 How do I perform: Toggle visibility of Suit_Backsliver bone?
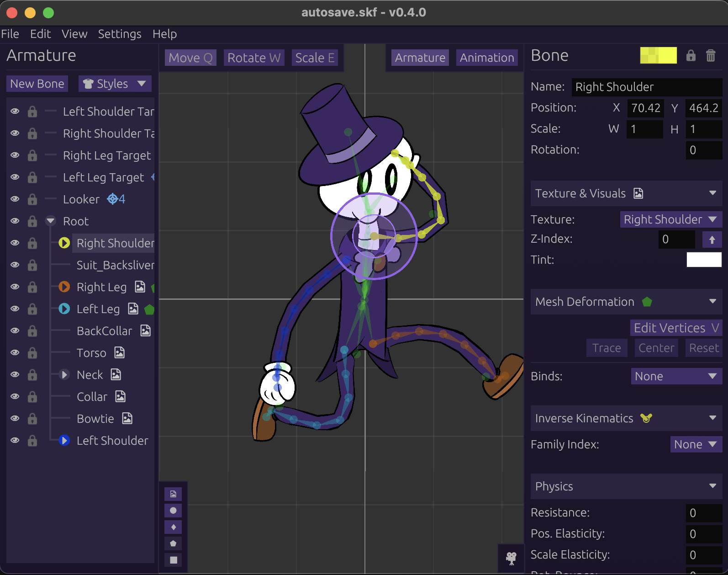coord(15,265)
